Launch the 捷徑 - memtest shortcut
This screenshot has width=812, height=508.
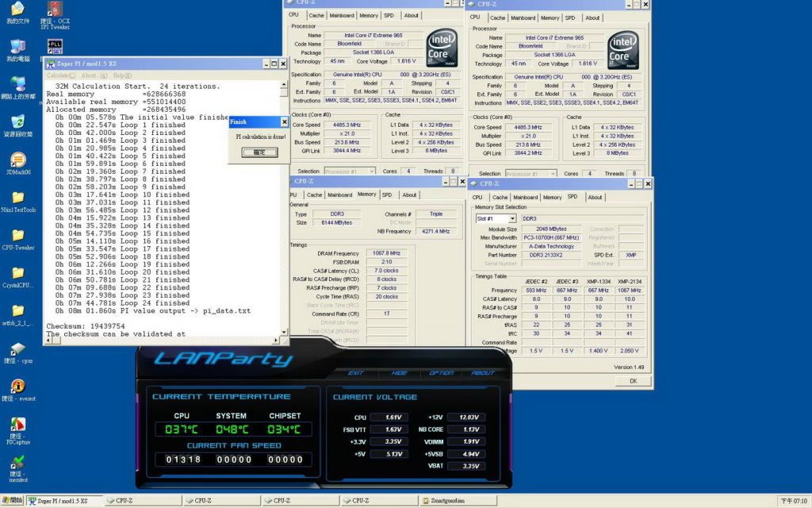click(17, 469)
